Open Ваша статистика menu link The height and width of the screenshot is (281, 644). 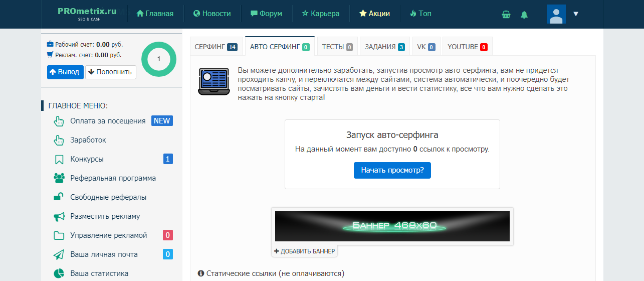click(x=99, y=273)
